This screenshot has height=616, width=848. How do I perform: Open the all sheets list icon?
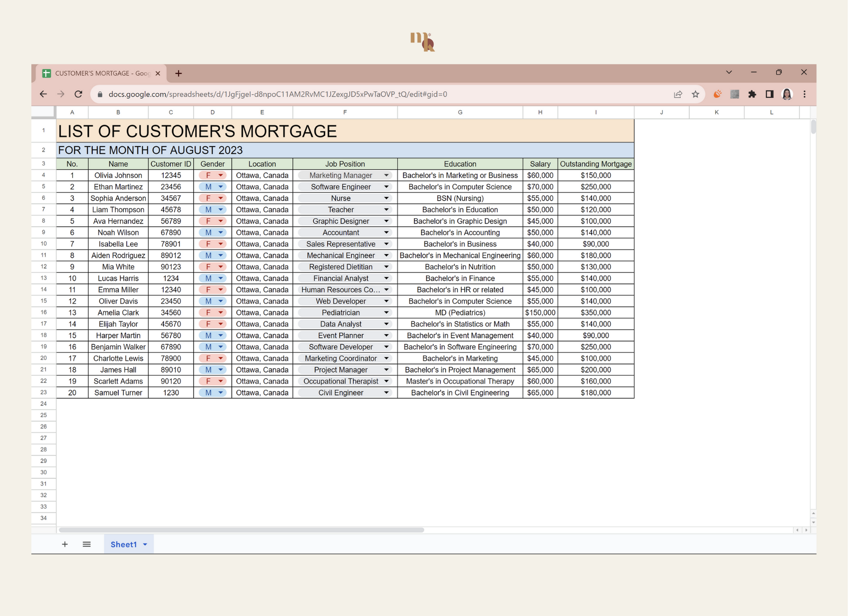tap(86, 544)
